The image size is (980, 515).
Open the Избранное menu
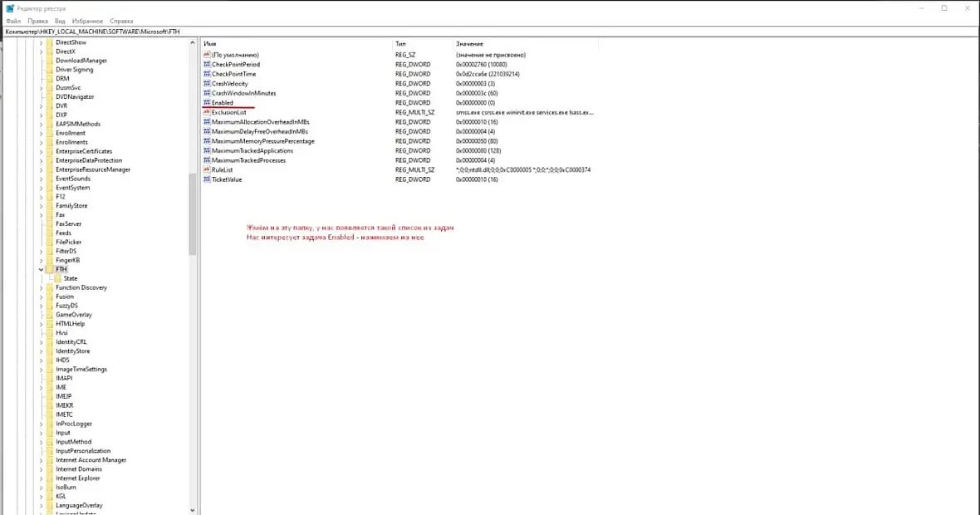(87, 22)
